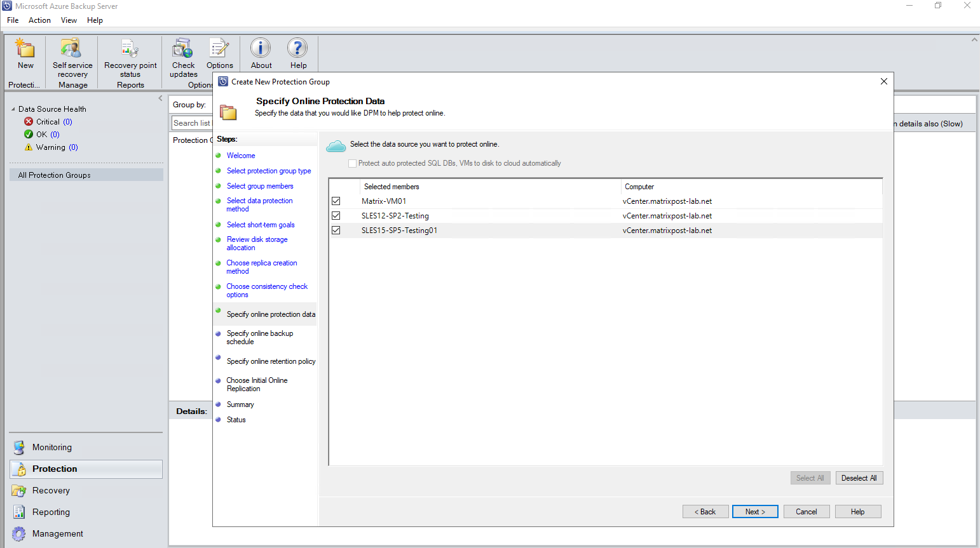The width and height of the screenshot is (980, 548).
Task: Uncheck the Matrix-VM01 checkbox
Action: pyautogui.click(x=336, y=201)
